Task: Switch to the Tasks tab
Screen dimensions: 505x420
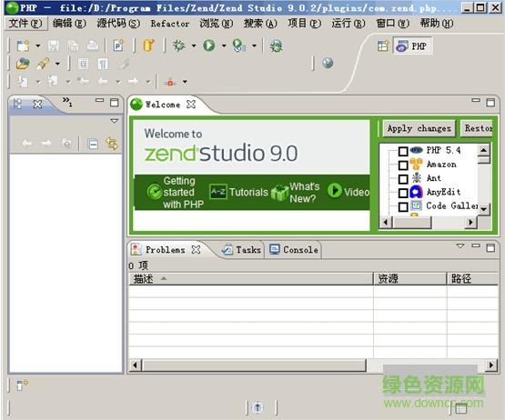Action: click(241, 249)
